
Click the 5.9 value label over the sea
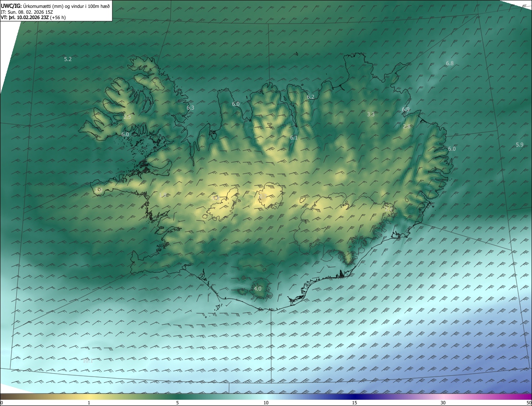[520, 145]
